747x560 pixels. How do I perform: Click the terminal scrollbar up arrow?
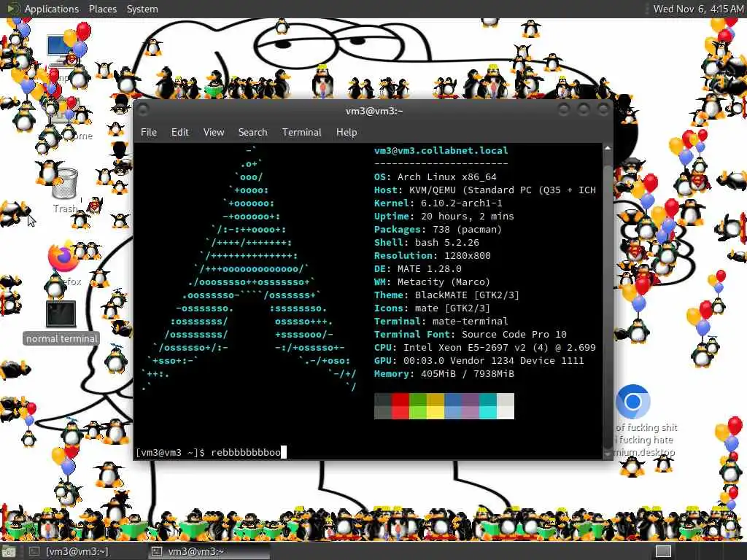tap(608, 148)
